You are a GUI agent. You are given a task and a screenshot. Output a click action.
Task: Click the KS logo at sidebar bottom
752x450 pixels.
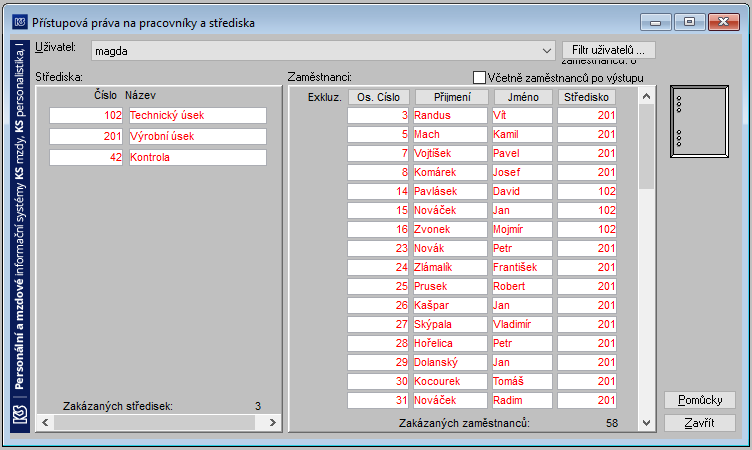coord(20,414)
